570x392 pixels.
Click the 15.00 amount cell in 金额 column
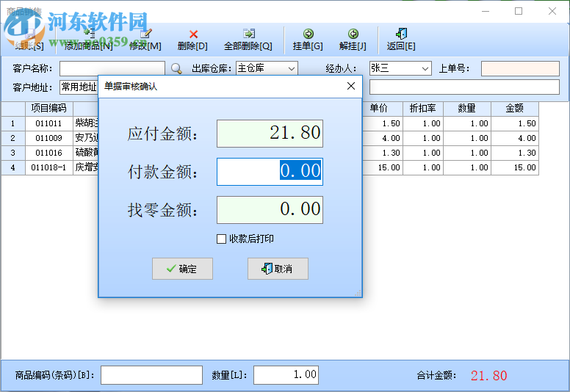[x=515, y=167]
